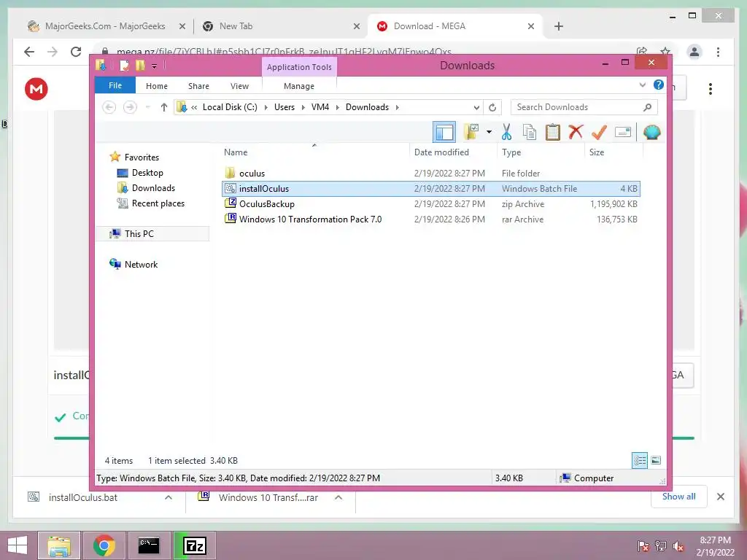
Task: Click VM4 in the address breadcrumb
Action: (x=320, y=107)
